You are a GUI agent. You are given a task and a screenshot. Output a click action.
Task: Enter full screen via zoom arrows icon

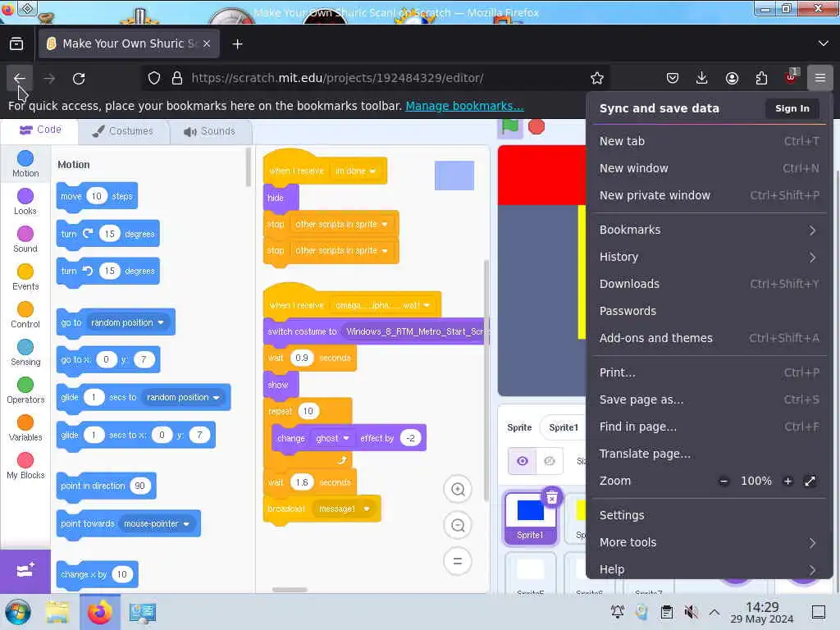click(x=810, y=481)
